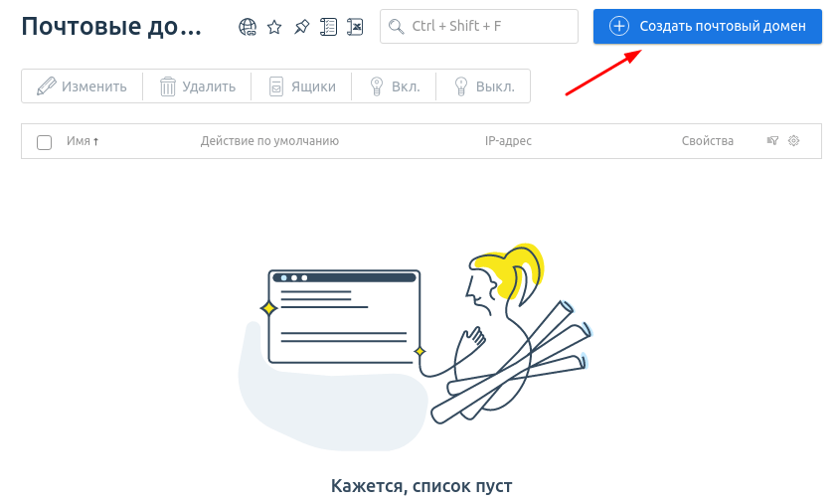Pin the page using pushpin icon

[301, 27]
